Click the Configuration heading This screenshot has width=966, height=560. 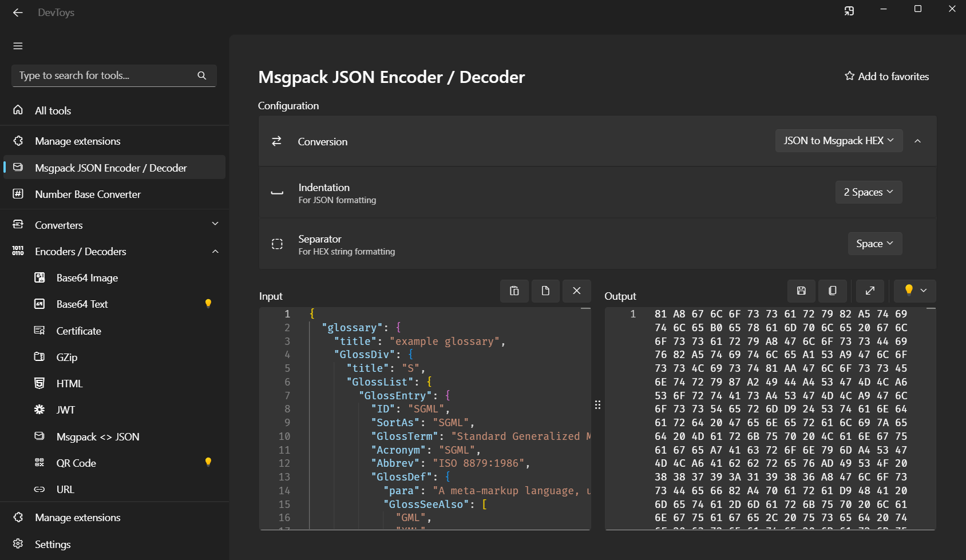[288, 106]
